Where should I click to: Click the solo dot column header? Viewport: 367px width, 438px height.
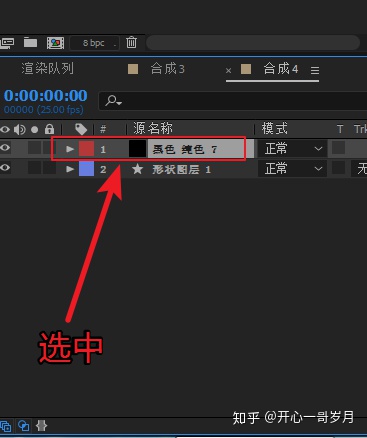tap(34, 129)
